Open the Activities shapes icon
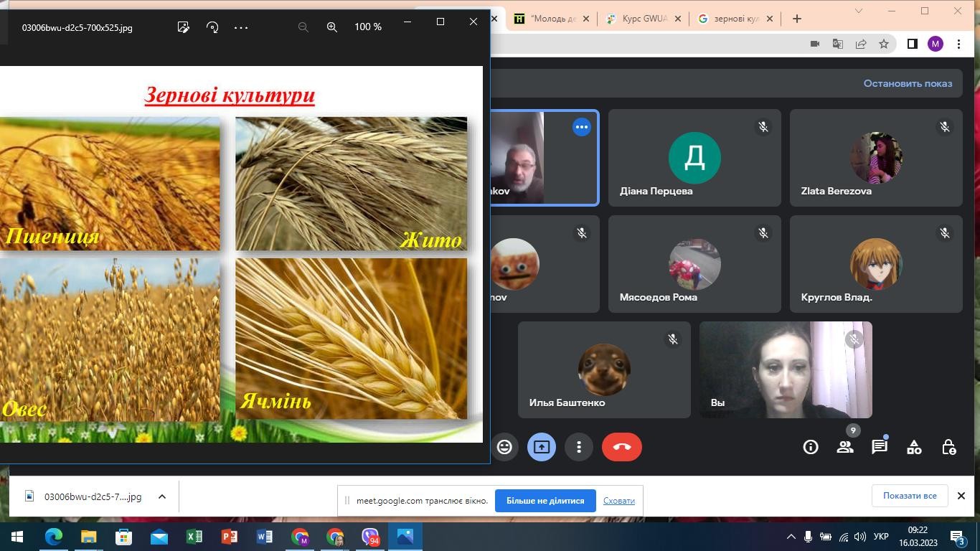 pyautogui.click(x=914, y=447)
